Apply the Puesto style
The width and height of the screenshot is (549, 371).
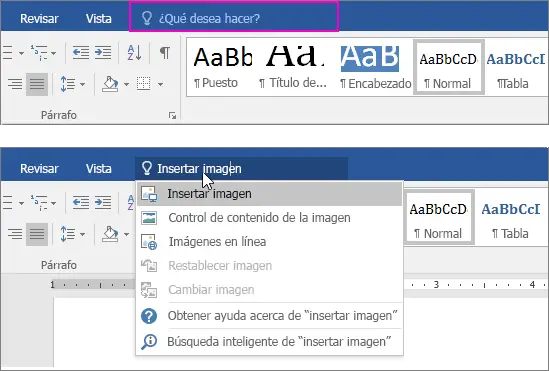(x=222, y=68)
